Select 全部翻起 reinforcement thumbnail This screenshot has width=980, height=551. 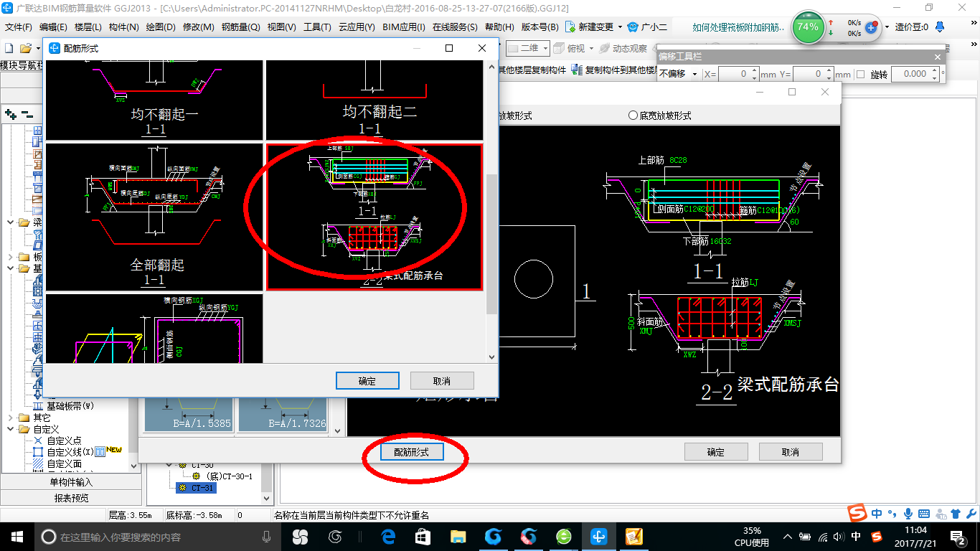[154, 217]
